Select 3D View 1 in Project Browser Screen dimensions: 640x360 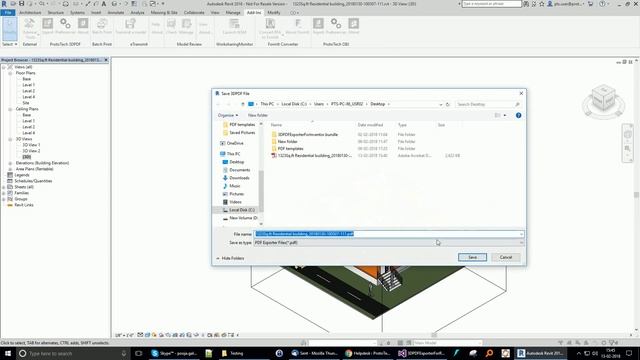coord(31,145)
